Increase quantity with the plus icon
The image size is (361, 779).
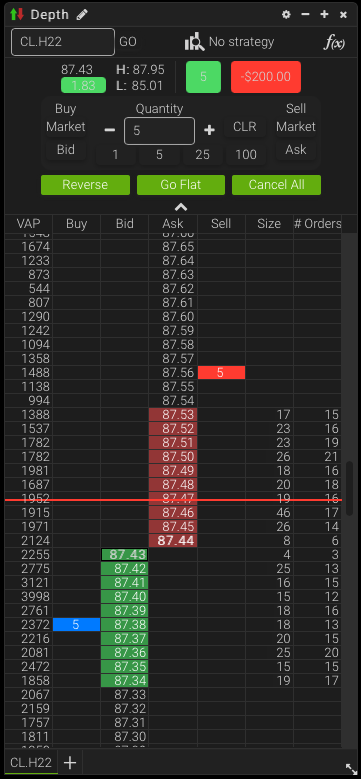click(210, 130)
